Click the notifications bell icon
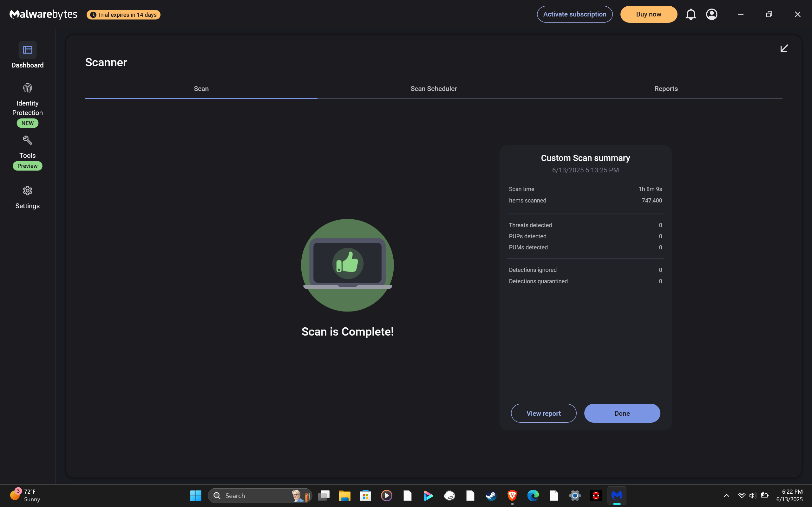The image size is (812, 507). point(691,15)
